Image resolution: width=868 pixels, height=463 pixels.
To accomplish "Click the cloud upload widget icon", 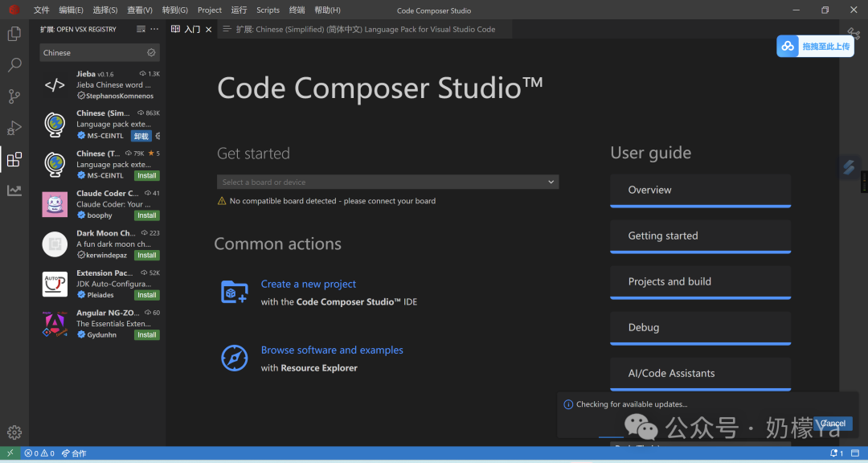I will click(788, 47).
